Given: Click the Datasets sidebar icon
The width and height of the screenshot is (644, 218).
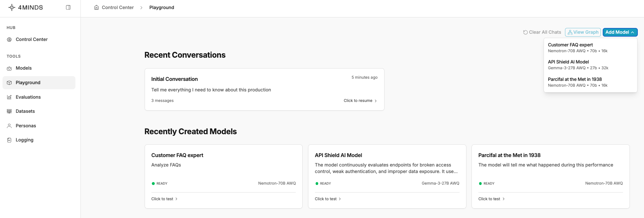Looking at the screenshot, I should pos(9,111).
